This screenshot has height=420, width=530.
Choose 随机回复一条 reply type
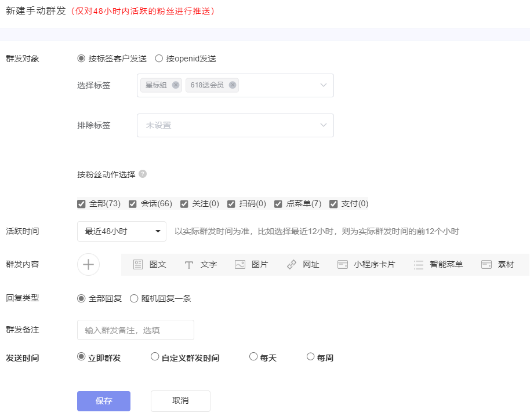(x=134, y=298)
